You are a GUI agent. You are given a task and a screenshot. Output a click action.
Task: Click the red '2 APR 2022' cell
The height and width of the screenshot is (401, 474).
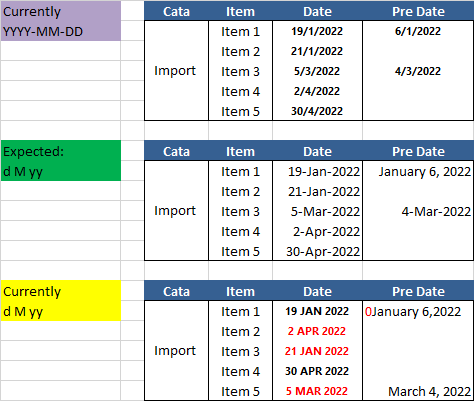tap(317, 331)
